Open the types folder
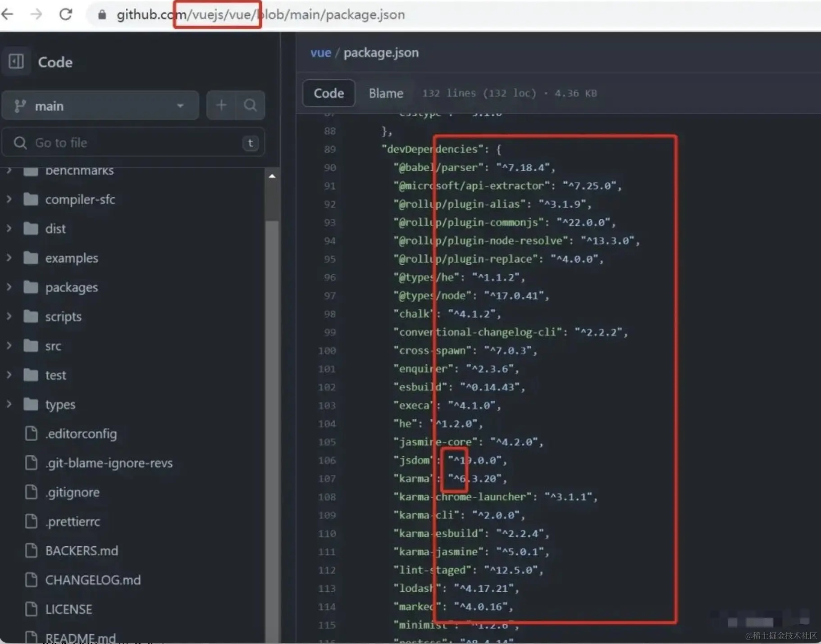Screen dimensions: 821x644 tap(60, 404)
